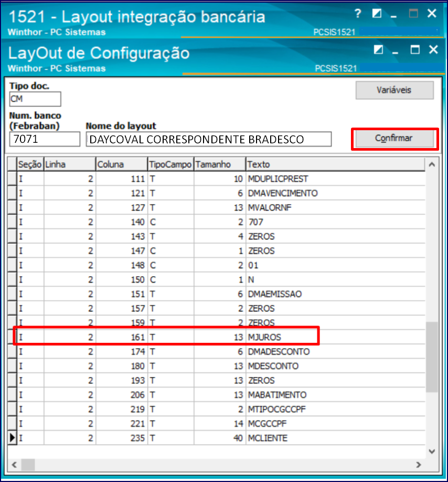Click the help question mark icon in the 1521 window
The width and height of the screenshot is (448, 482).
(x=357, y=14)
